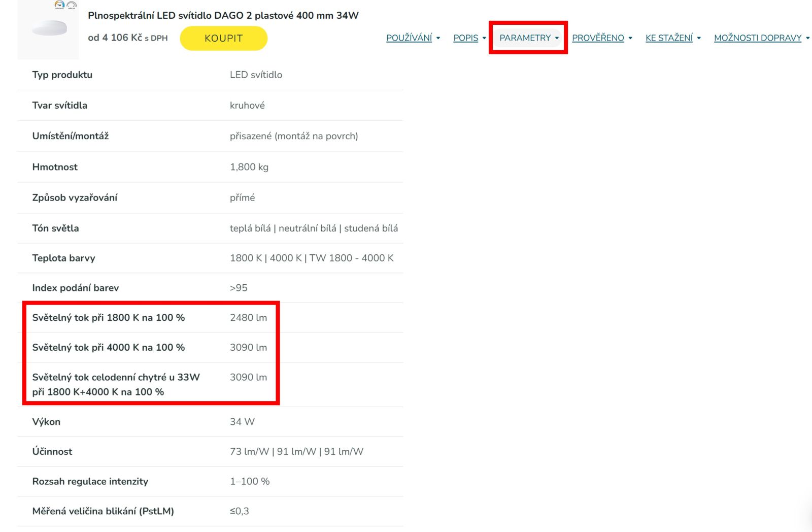This screenshot has height=532, width=812.
Task: Open MOŽNOSTI DOPRAVY shipping options link
Action: coord(758,38)
